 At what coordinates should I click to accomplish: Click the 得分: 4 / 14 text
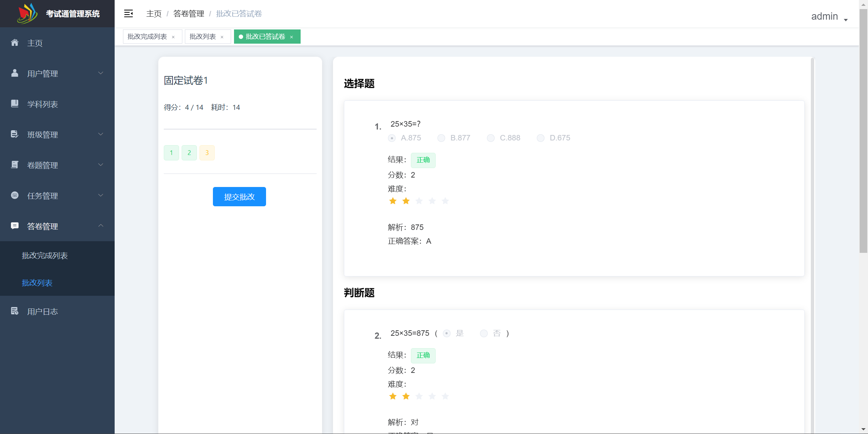[183, 107]
